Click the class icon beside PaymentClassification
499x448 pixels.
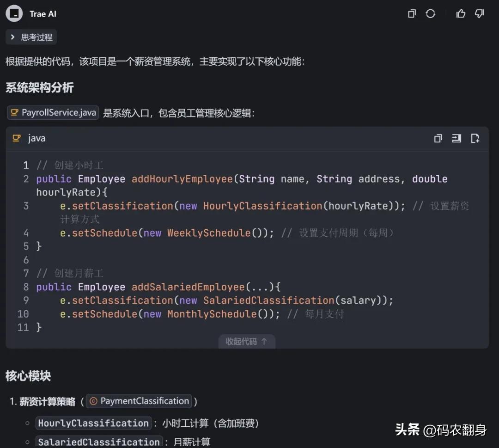point(92,401)
